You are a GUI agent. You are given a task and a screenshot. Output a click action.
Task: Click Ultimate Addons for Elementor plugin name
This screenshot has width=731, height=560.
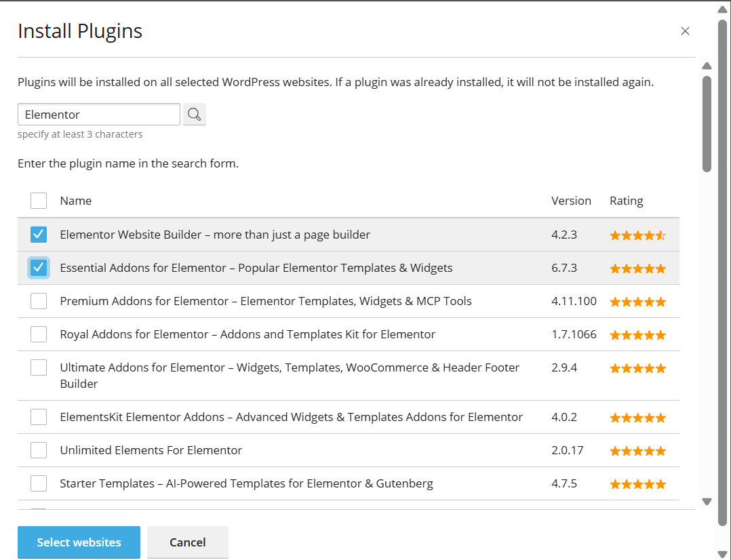tap(290, 376)
